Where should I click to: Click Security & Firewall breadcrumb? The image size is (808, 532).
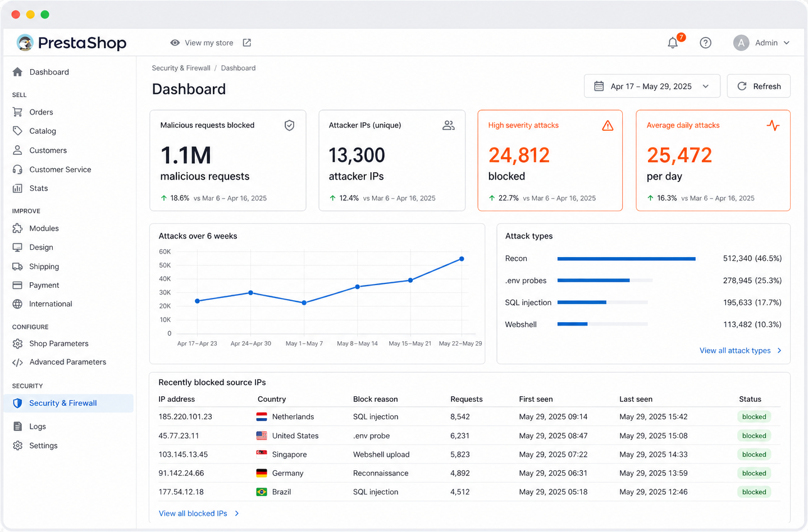(181, 68)
